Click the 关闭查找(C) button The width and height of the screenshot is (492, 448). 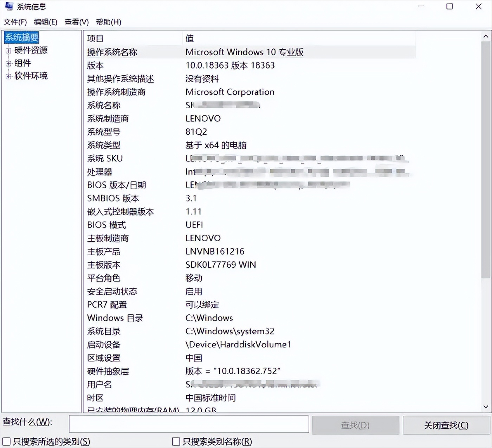pyautogui.click(x=445, y=425)
